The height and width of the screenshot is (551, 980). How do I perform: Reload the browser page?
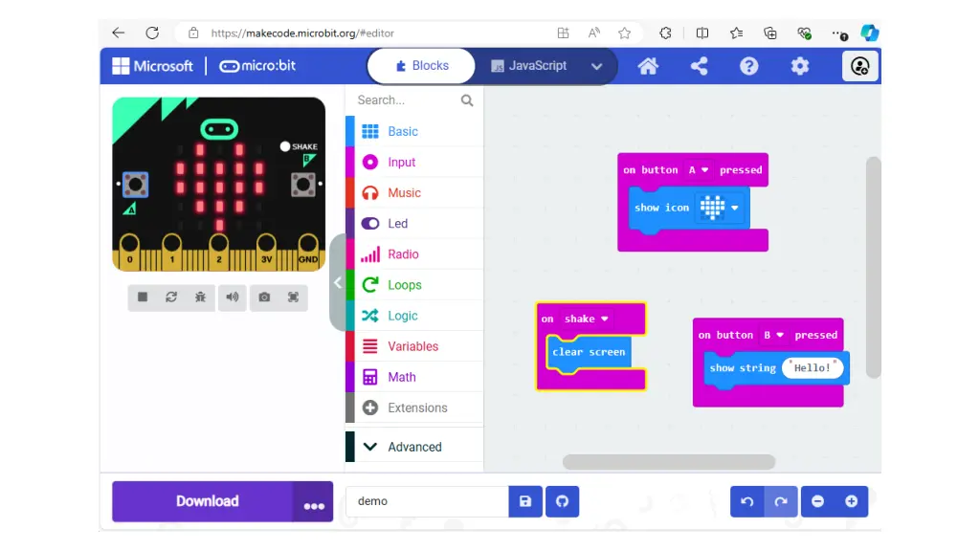click(152, 33)
